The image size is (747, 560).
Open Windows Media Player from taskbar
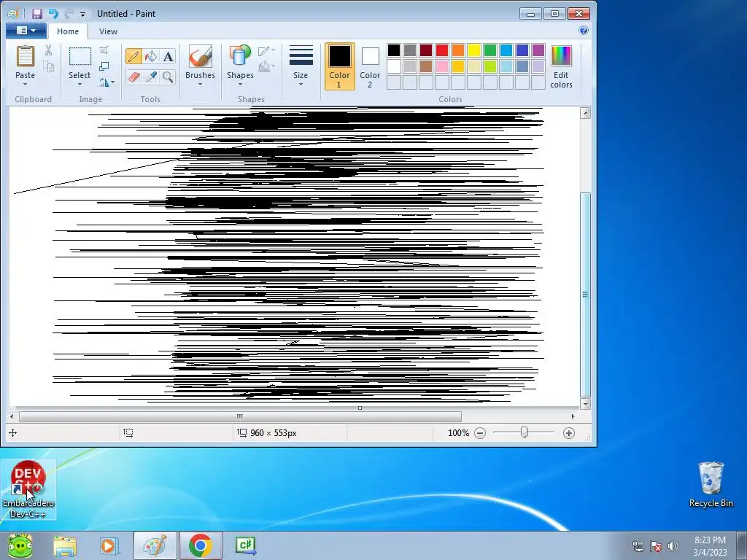109,545
